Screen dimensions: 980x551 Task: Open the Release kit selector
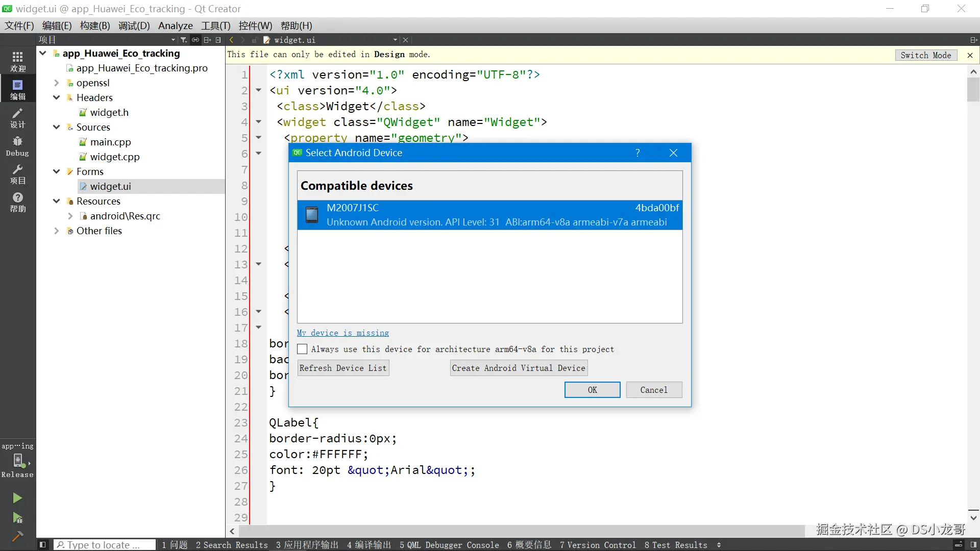(17, 461)
